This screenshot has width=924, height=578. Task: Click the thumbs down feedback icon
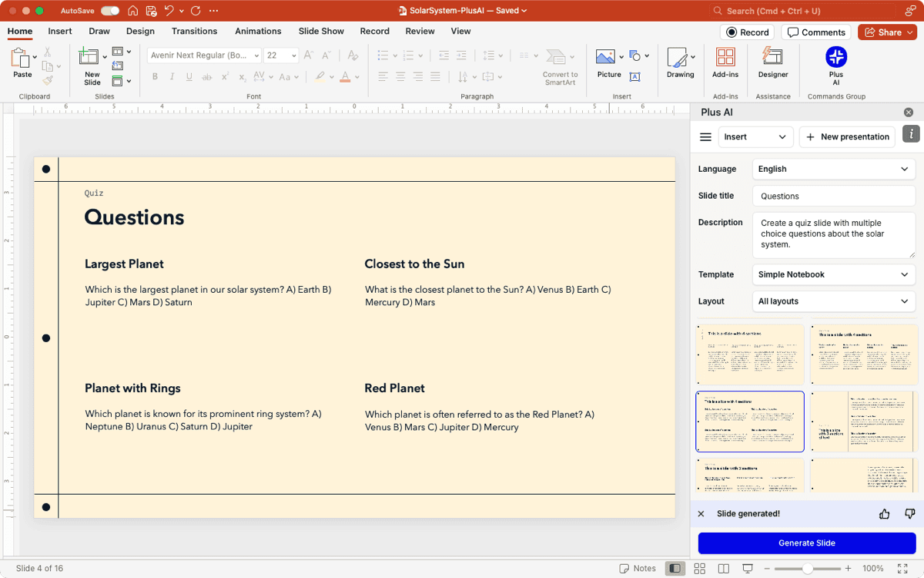(909, 514)
